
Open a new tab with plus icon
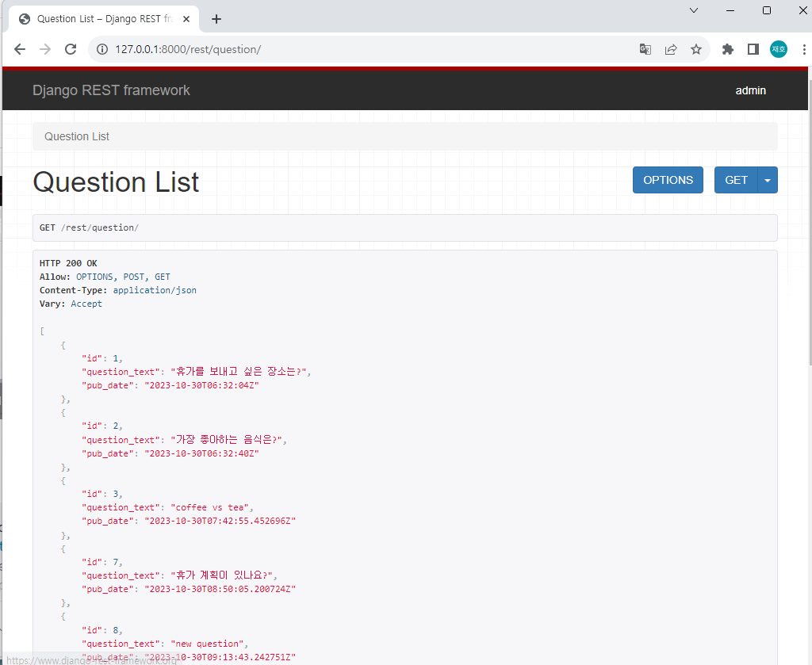216,19
